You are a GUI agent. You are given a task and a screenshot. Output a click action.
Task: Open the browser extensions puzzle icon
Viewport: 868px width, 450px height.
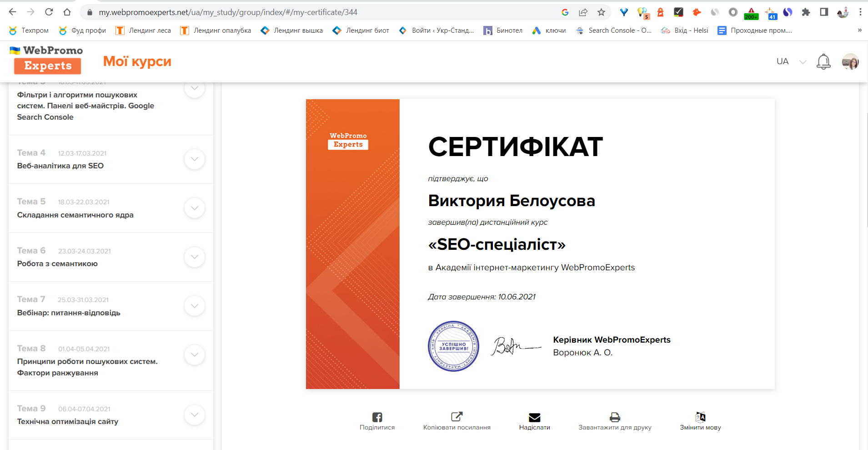coord(806,12)
